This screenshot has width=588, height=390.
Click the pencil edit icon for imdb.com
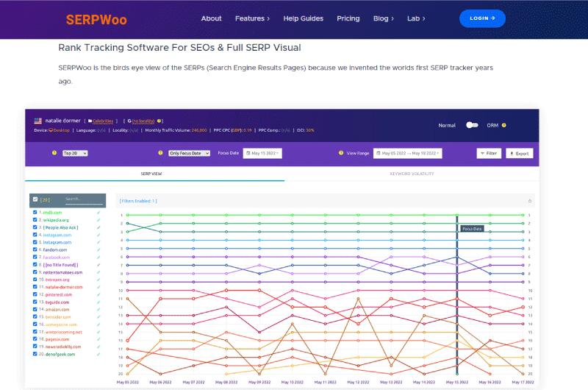[x=98, y=213]
